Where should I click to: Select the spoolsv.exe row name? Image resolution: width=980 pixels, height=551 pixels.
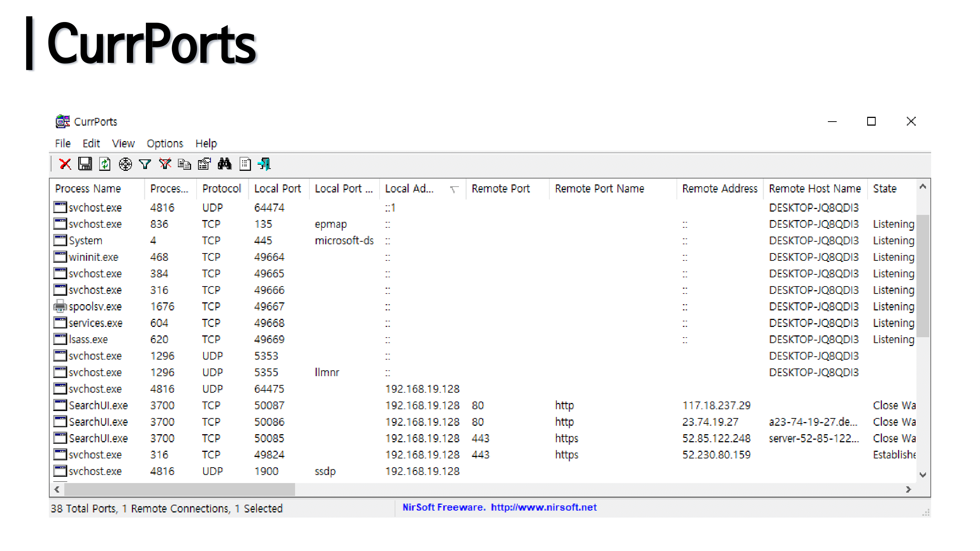(95, 306)
